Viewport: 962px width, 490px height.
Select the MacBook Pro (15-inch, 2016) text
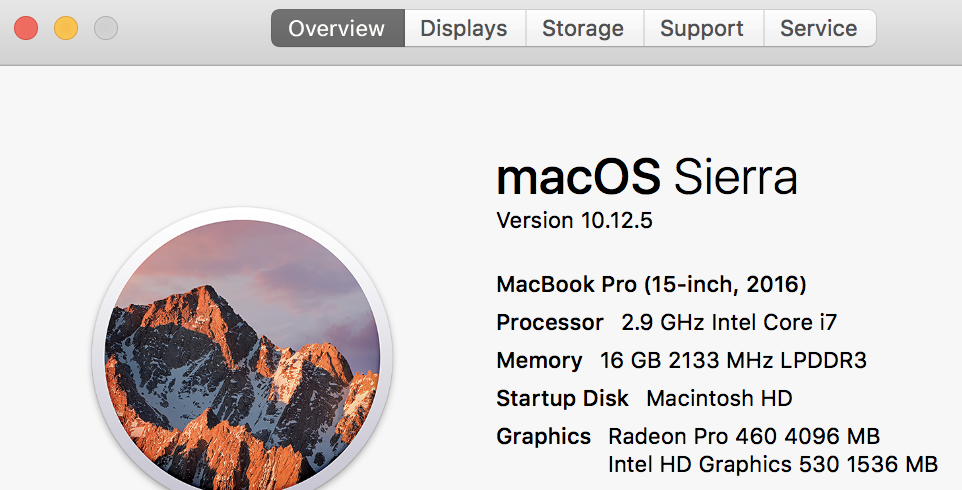651,285
